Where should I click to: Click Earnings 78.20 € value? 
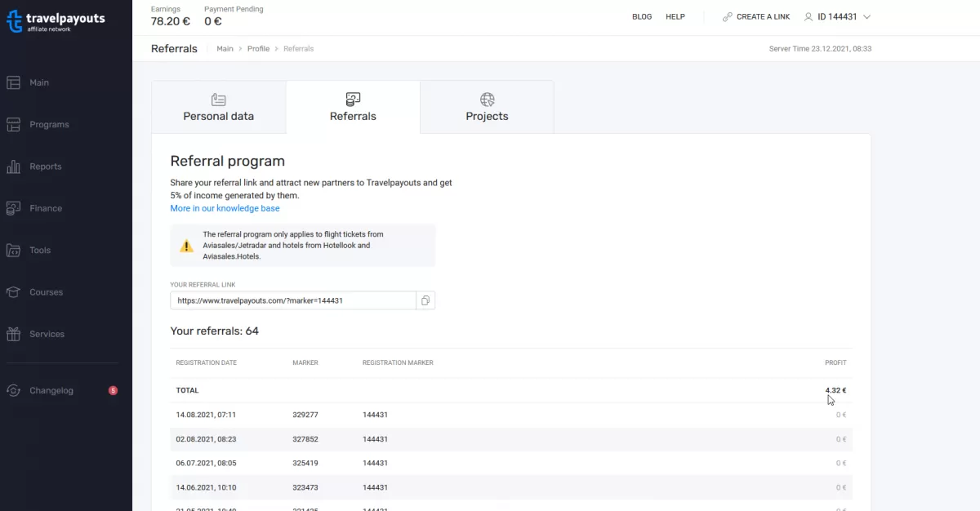click(x=170, y=22)
